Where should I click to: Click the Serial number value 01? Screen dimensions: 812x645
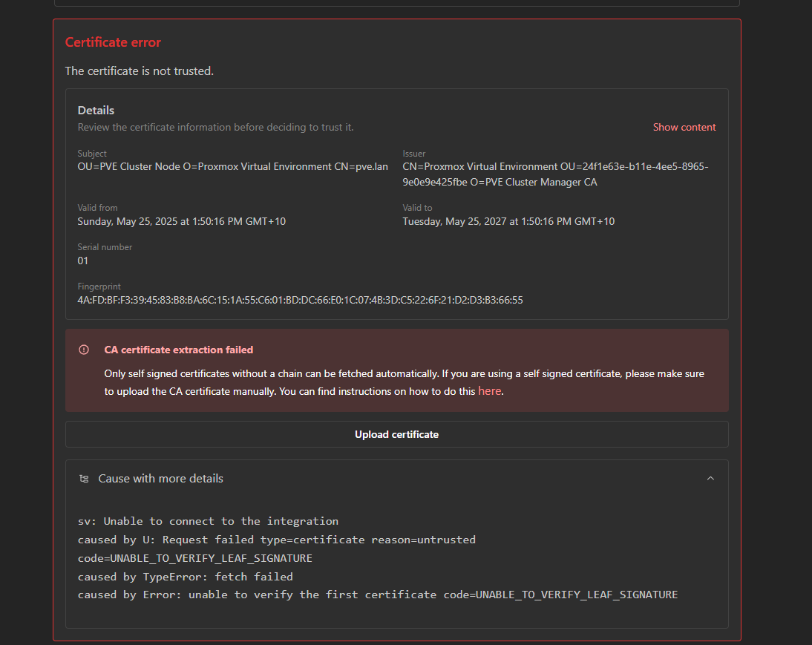pos(83,261)
